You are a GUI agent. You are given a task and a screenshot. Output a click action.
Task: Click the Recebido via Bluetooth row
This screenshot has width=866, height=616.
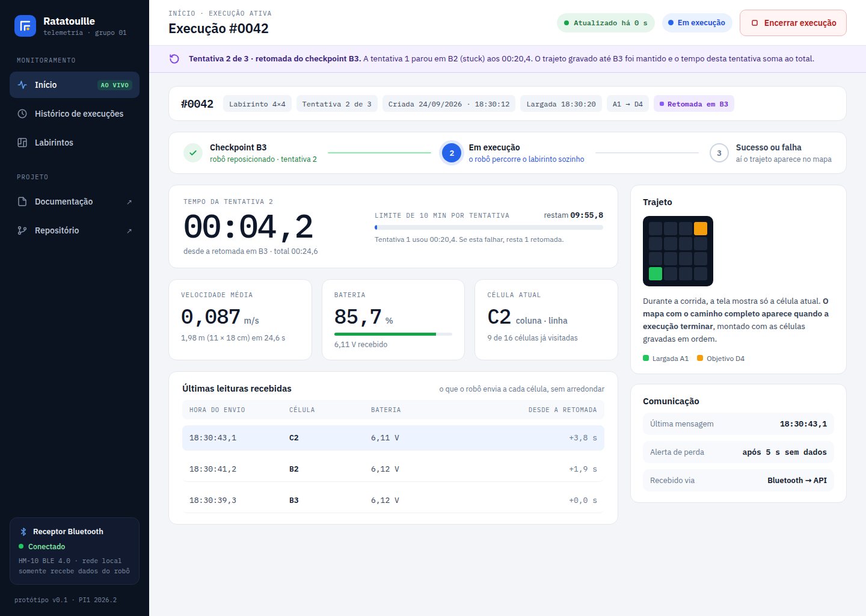point(739,481)
